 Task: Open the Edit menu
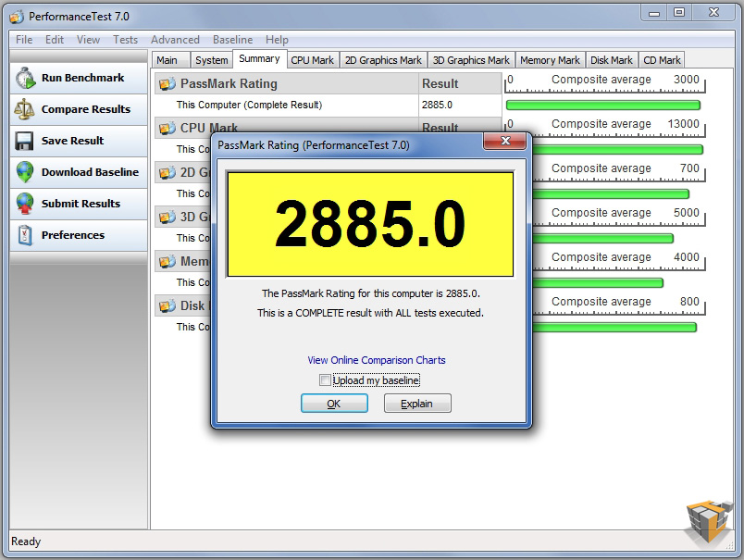click(x=55, y=40)
